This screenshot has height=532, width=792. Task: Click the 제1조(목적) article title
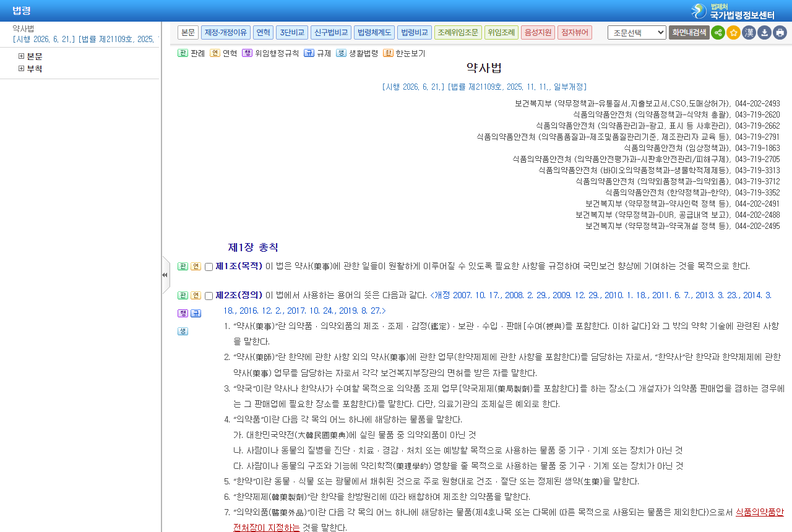239,267
